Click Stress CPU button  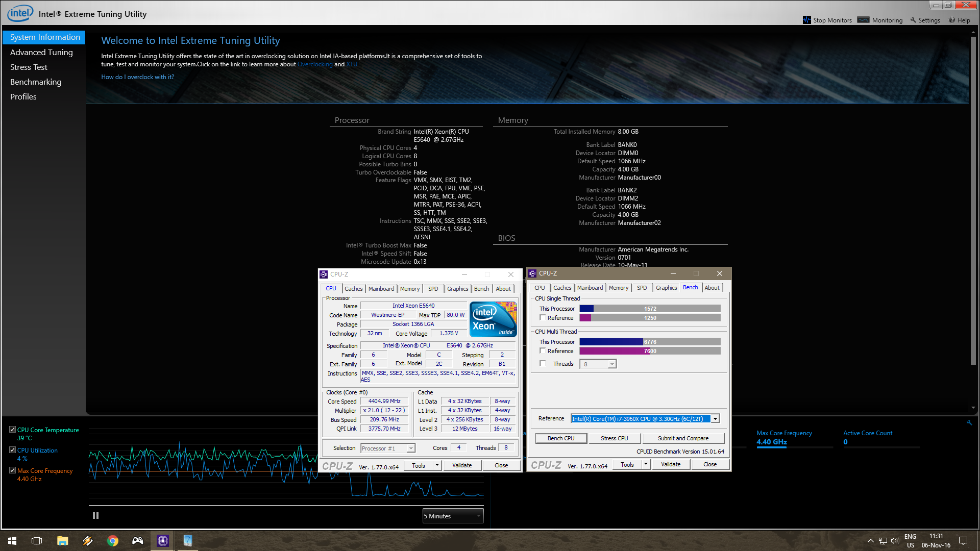tap(614, 438)
